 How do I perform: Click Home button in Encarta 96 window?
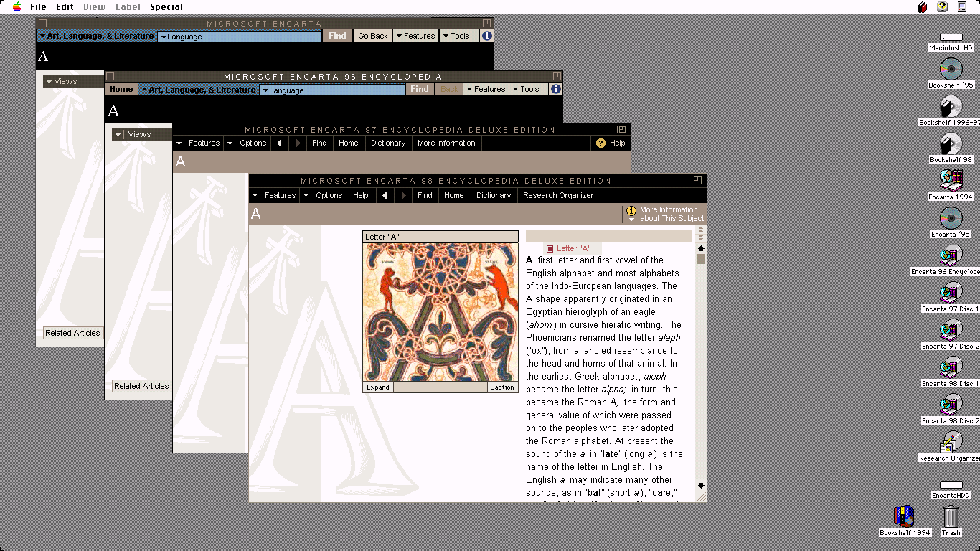pyautogui.click(x=121, y=89)
